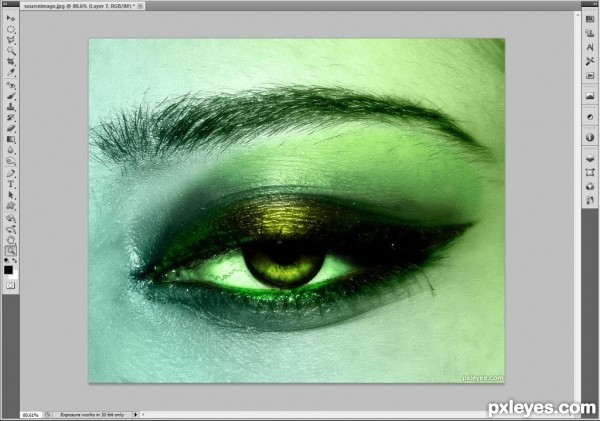The width and height of the screenshot is (600, 421).
Task: Open the foreground color picker
Action: tap(8, 270)
